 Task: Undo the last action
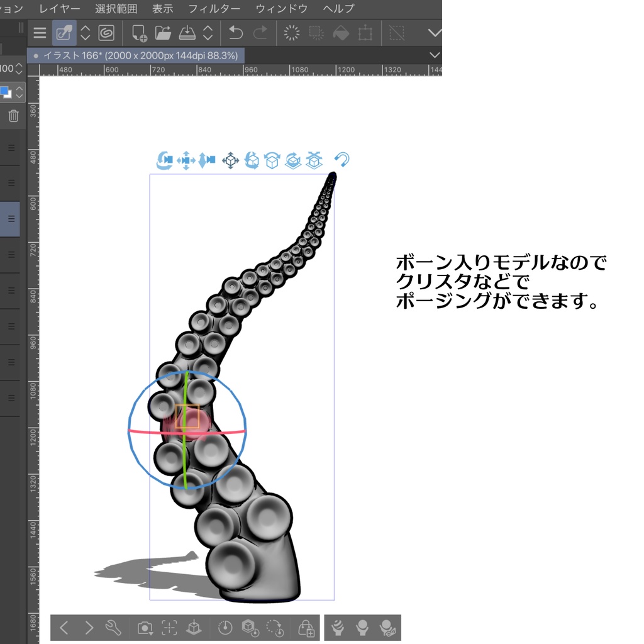pyautogui.click(x=236, y=33)
